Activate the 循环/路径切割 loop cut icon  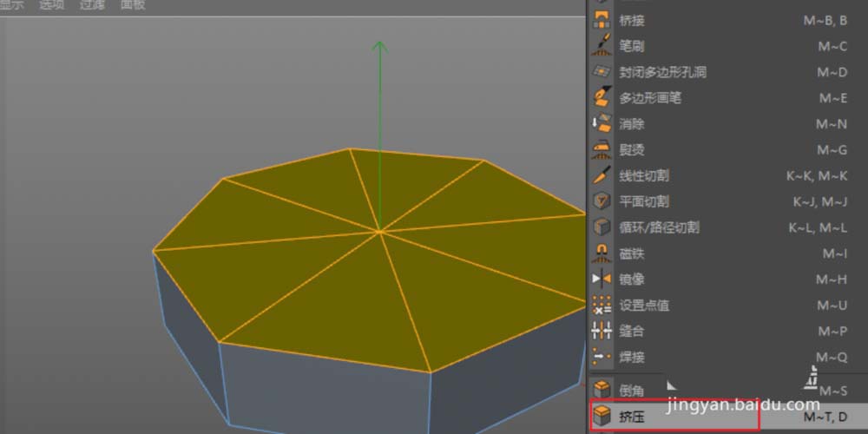(x=602, y=227)
